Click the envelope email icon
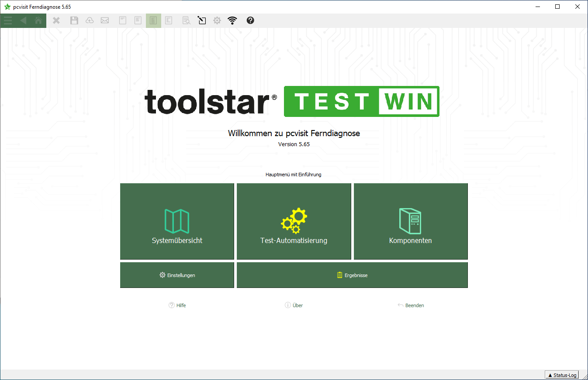 pos(105,21)
